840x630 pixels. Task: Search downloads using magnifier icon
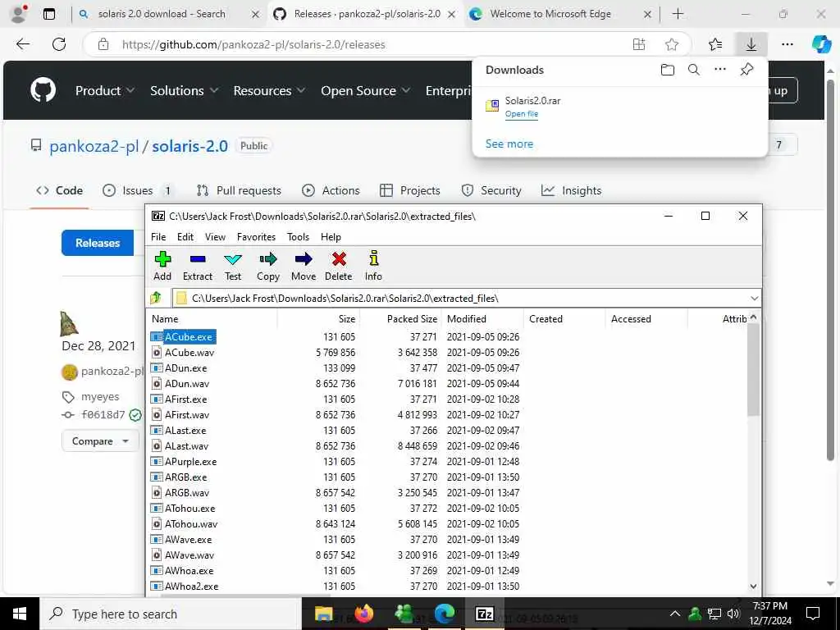point(694,70)
